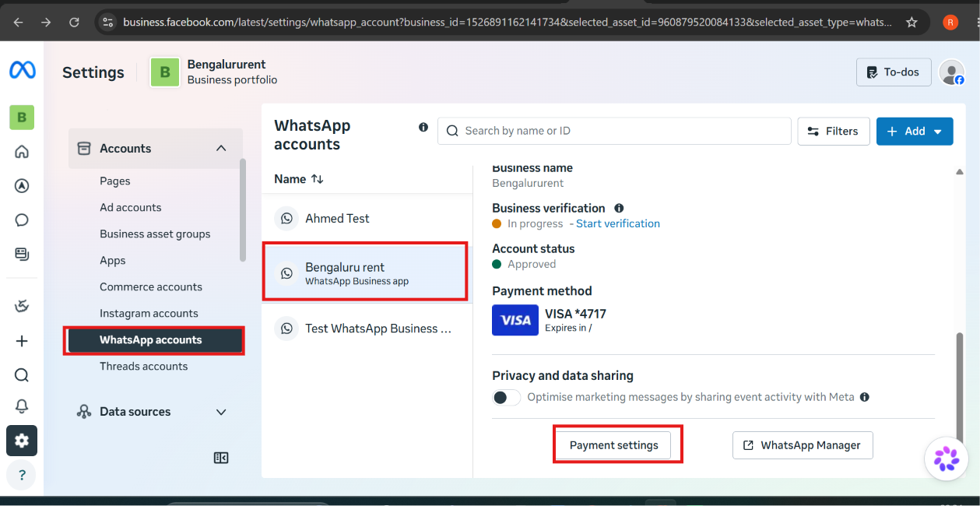
Task: Open the content library icon in left rail
Action: coord(22,254)
